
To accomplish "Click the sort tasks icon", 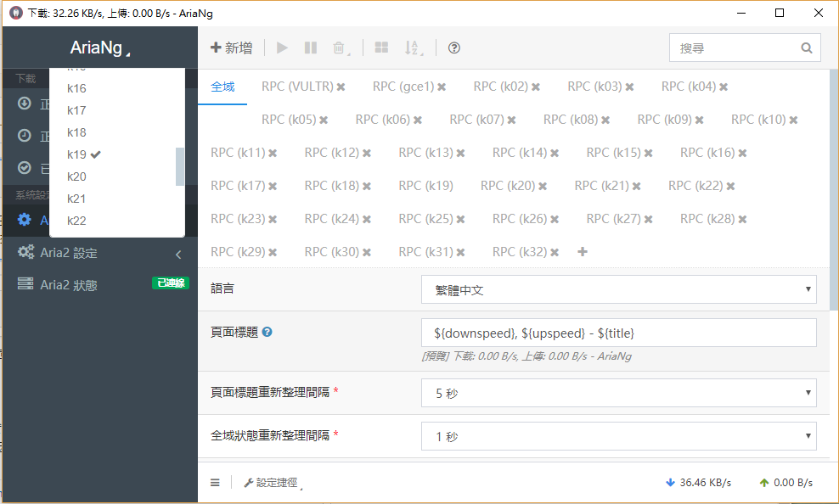I will (414, 48).
